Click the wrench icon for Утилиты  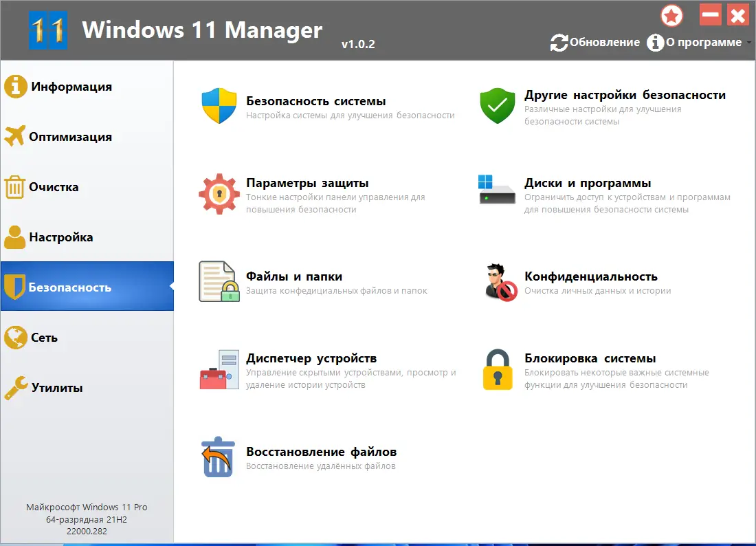pyautogui.click(x=16, y=388)
